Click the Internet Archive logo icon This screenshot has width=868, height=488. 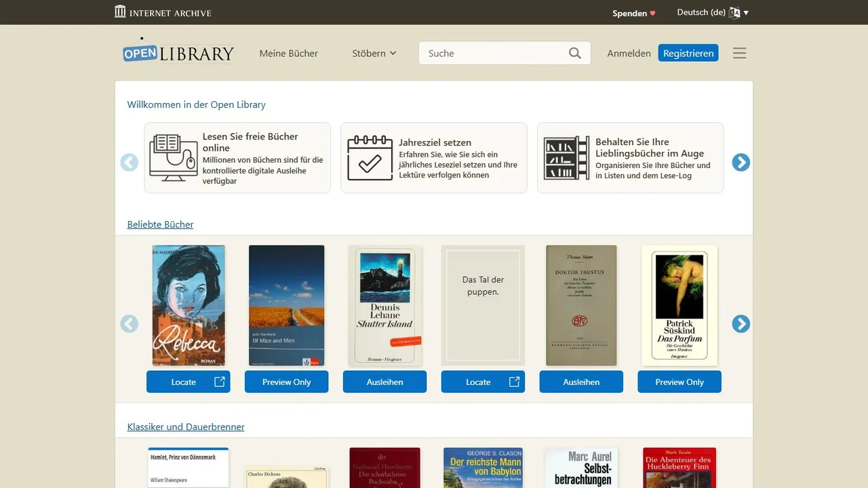[x=120, y=12]
